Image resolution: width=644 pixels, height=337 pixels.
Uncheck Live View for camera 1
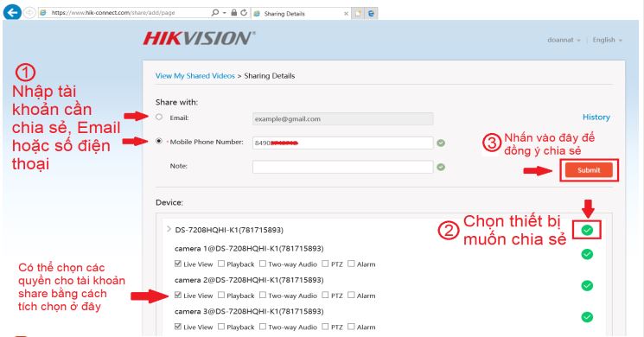178,264
